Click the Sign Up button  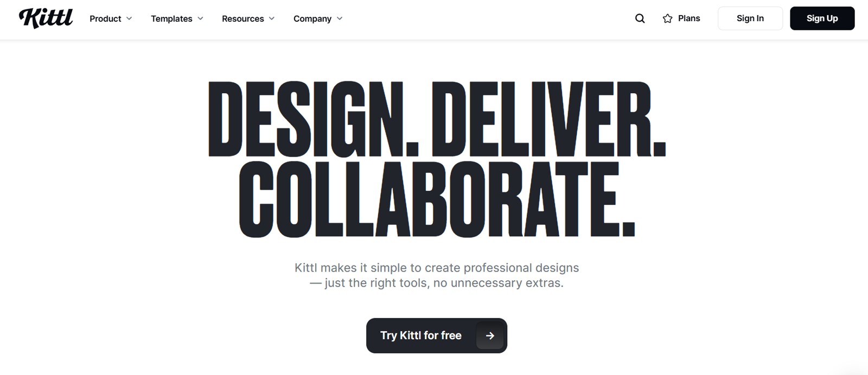822,18
